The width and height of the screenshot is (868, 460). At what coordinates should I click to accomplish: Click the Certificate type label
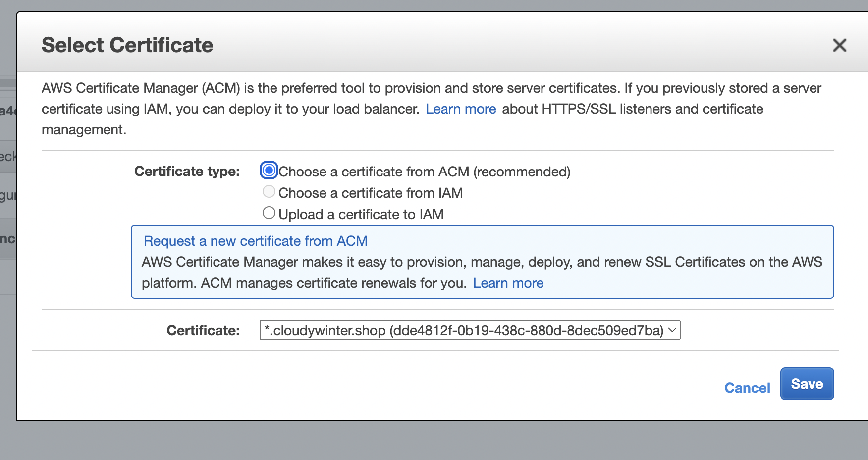pos(187,172)
